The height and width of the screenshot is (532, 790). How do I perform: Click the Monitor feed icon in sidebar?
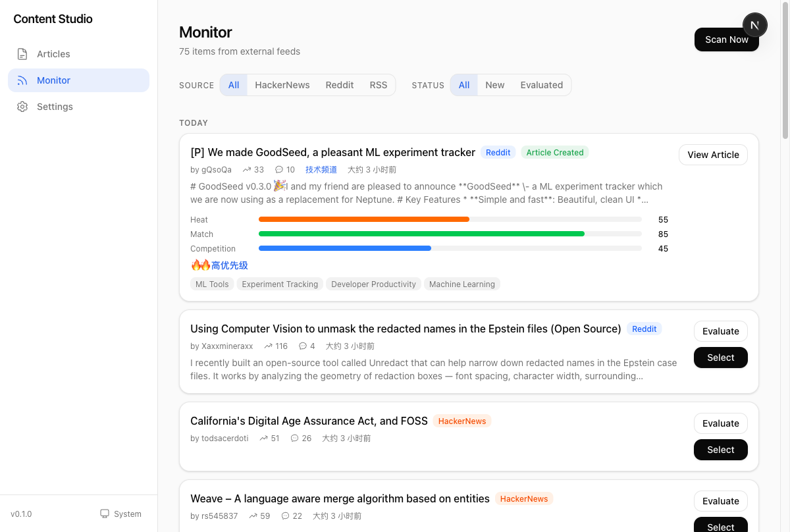coord(22,80)
